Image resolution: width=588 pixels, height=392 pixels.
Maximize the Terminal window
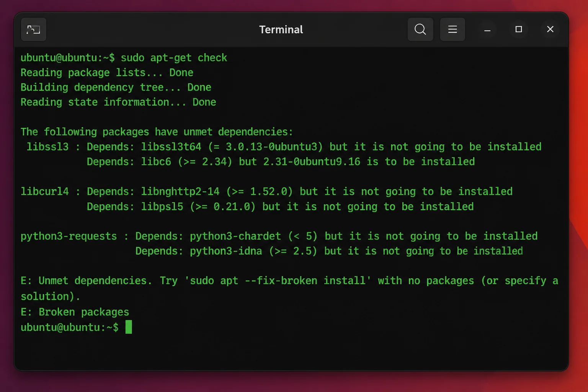pos(519,29)
